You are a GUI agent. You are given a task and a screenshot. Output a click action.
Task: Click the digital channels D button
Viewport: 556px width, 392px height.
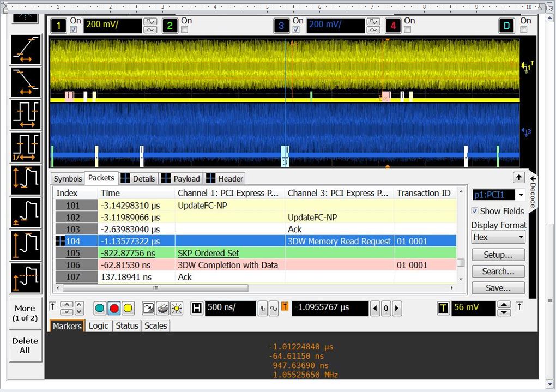[506, 26]
